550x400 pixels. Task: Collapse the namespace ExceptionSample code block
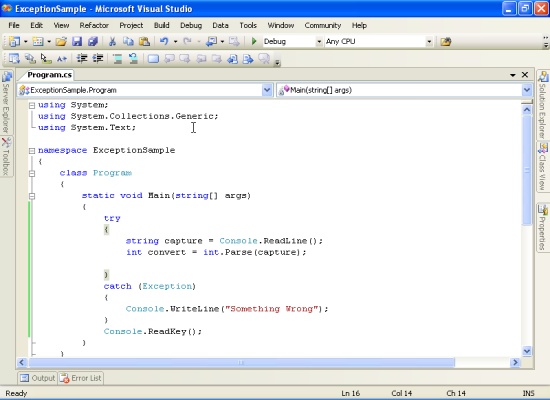pyautogui.click(x=32, y=151)
